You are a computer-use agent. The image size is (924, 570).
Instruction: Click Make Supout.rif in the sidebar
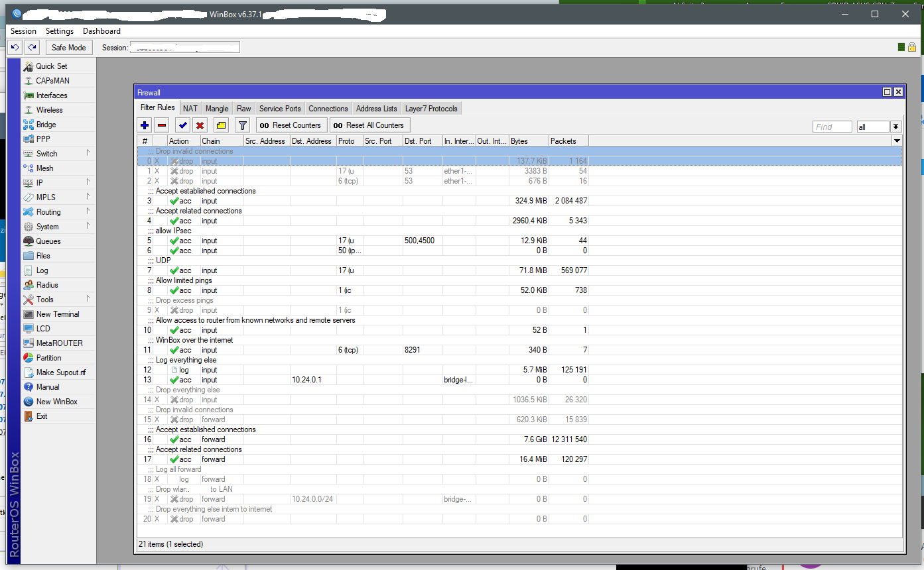61,372
